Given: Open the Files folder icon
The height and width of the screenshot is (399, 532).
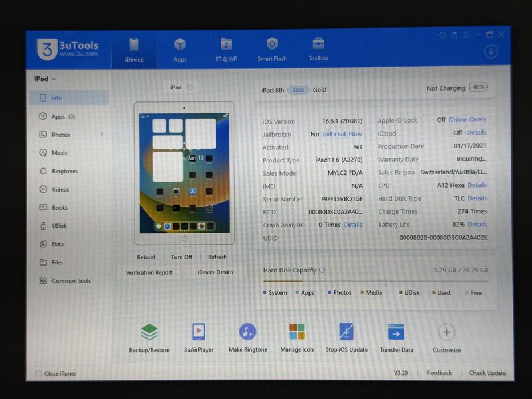Looking at the screenshot, I should 43,262.
